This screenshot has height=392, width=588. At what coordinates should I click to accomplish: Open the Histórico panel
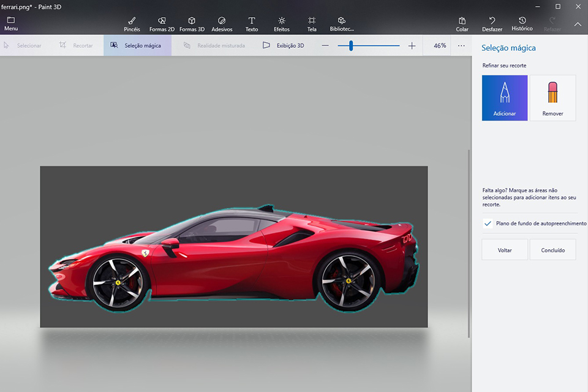click(522, 24)
